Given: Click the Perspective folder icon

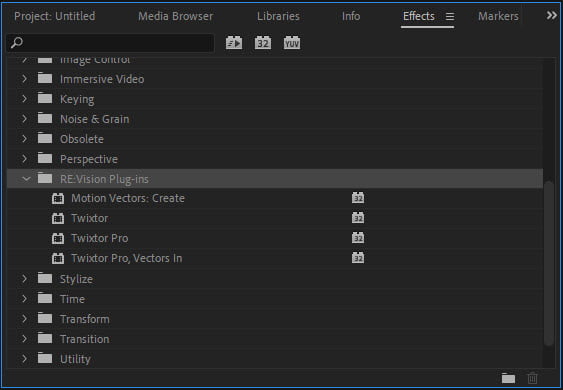Looking at the screenshot, I should (x=45, y=158).
